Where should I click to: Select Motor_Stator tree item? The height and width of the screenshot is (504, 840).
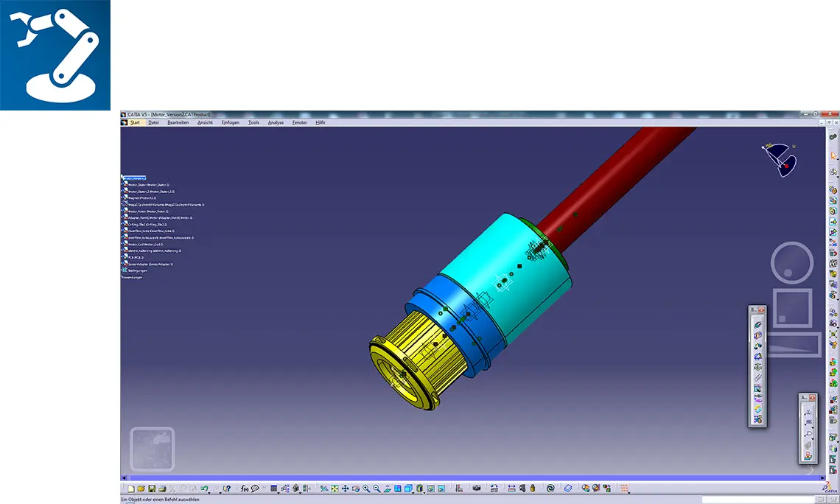pos(148,185)
